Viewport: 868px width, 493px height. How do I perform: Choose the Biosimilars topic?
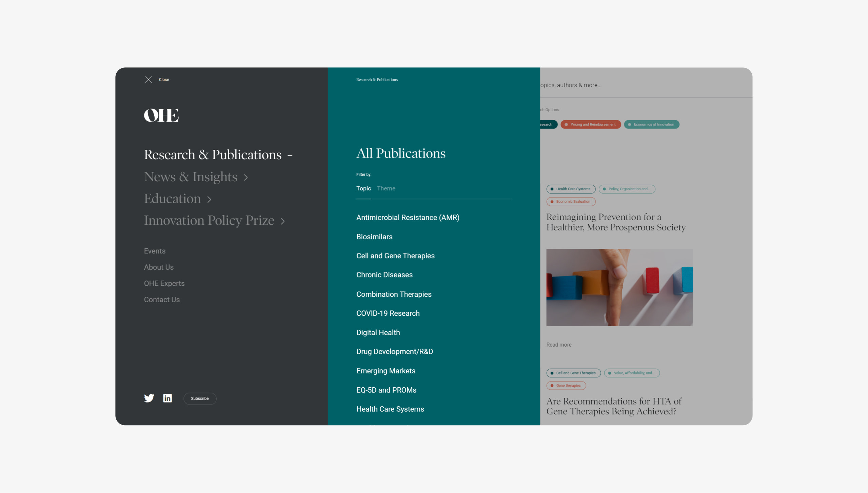(374, 237)
